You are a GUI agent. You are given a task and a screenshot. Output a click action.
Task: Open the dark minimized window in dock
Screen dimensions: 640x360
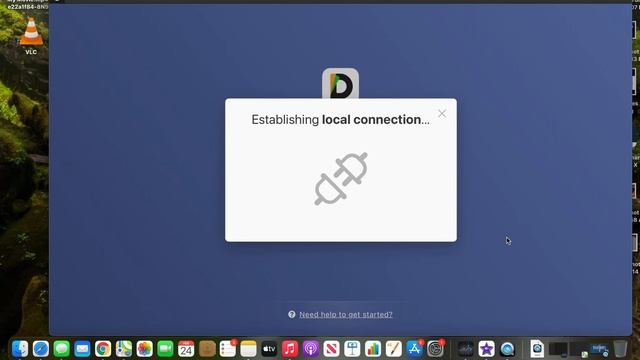tap(558, 349)
